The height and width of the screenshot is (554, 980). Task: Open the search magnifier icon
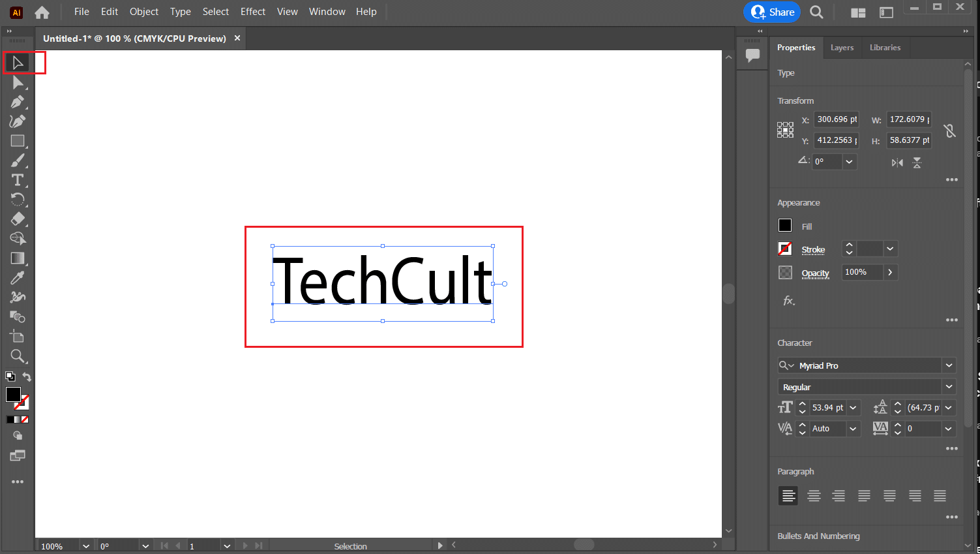(x=816, y=12)
